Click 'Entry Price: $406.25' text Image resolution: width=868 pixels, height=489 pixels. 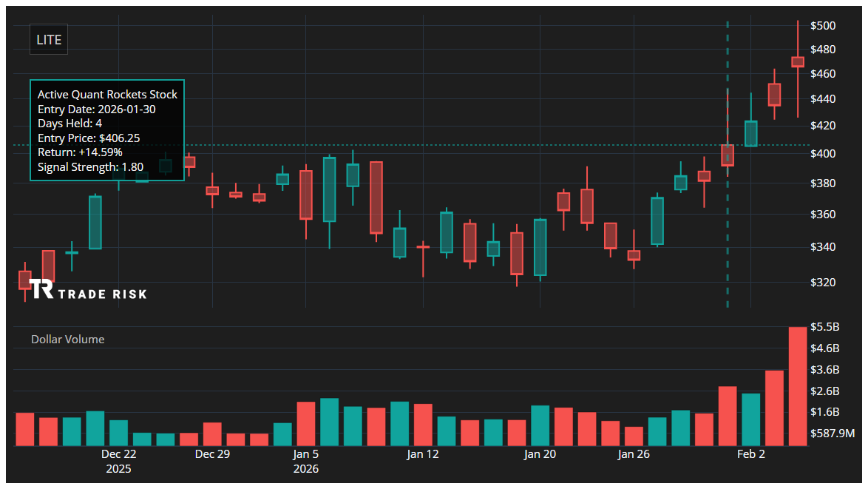[89, 138]
